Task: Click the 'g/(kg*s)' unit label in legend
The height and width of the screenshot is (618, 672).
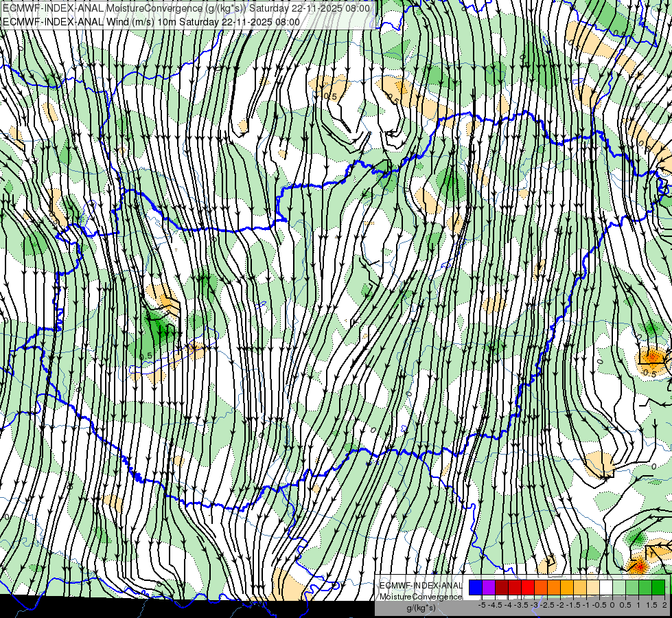Action: pos(421,608)
